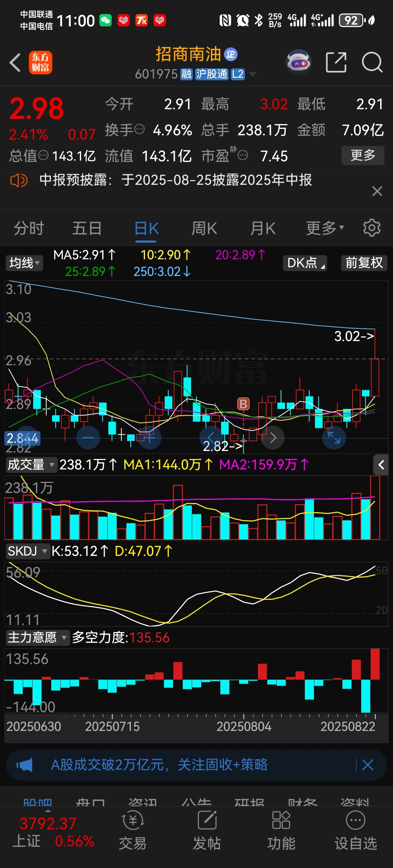Tap the share export icon
Screen dimensions: 393x868
pyautogui.click(x=336, y=62)
